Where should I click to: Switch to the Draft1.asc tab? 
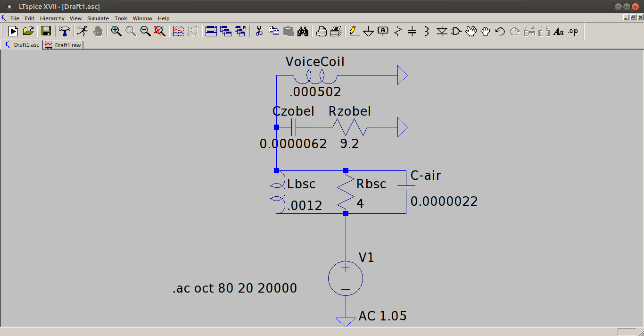[x=22, y=45]
